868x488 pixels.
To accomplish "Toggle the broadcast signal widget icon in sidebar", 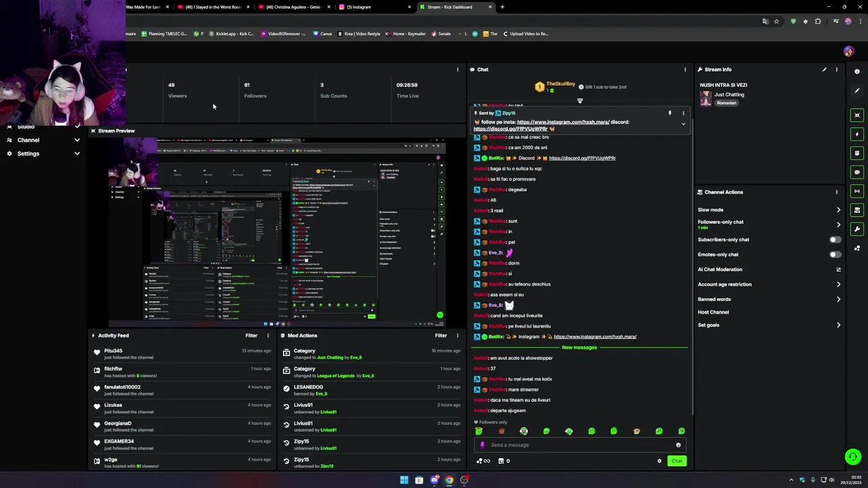I will [x=857, y=191].
